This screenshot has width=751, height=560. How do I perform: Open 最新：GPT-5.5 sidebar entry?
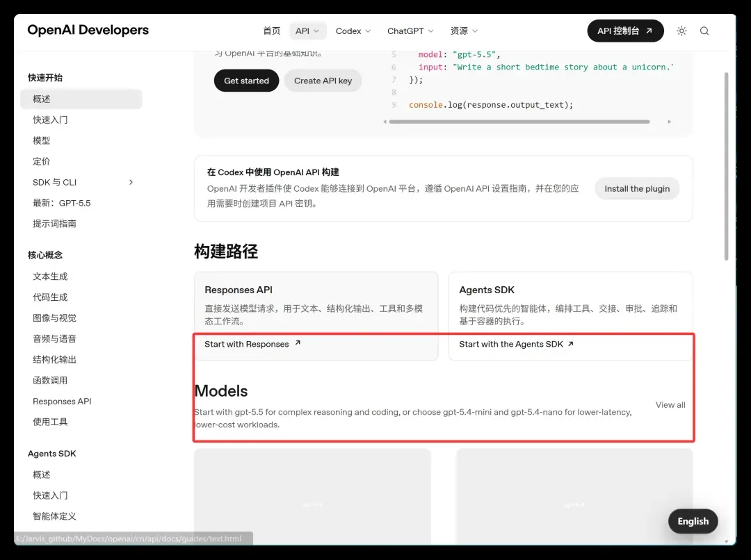click(61, 203)
